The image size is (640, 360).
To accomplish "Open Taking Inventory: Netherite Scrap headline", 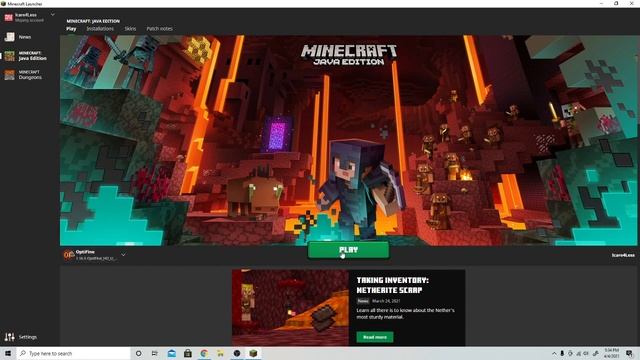I will (x=392, y=285).
